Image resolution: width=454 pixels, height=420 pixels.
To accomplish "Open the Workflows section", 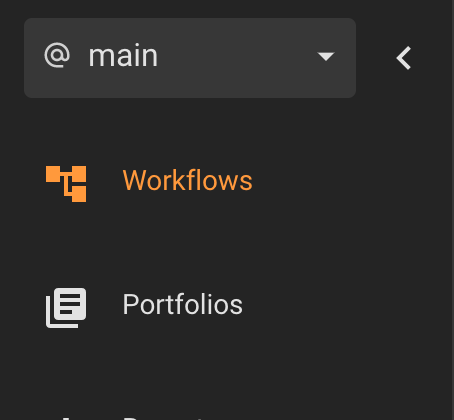I will [x=149, y=182].
